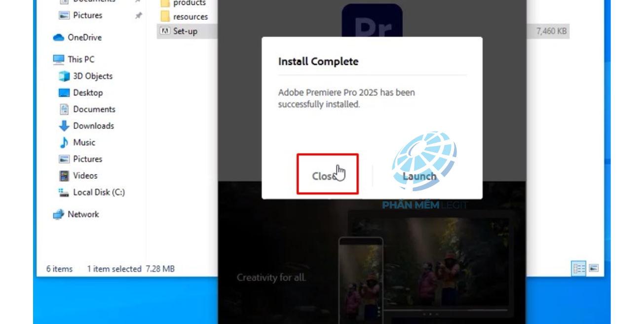Open the Downloads folder
The image size is (644, 324).
click(93, 126)
